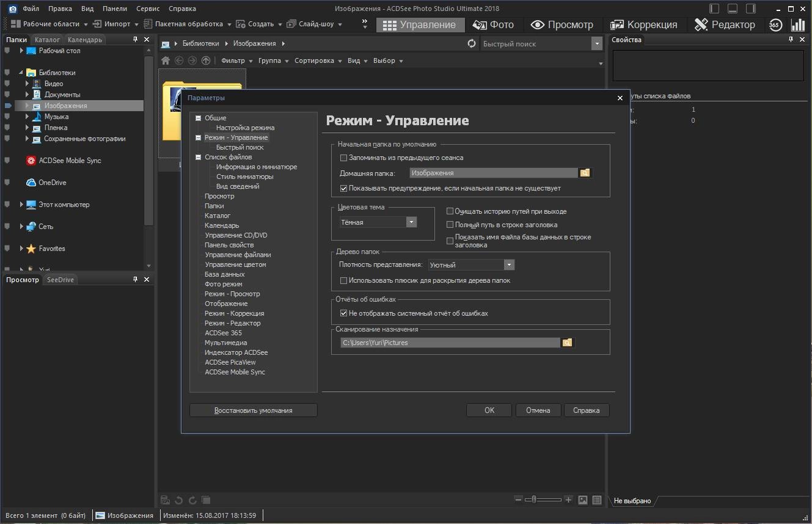The image size is (812, 524).
Task: Click the details list view icon at bottom right
Action: click(x=597, y=500)
